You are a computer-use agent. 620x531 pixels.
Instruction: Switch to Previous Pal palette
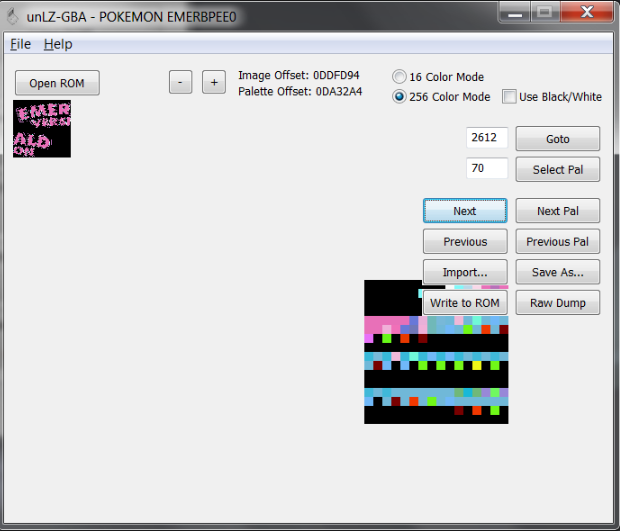point(557,242)
